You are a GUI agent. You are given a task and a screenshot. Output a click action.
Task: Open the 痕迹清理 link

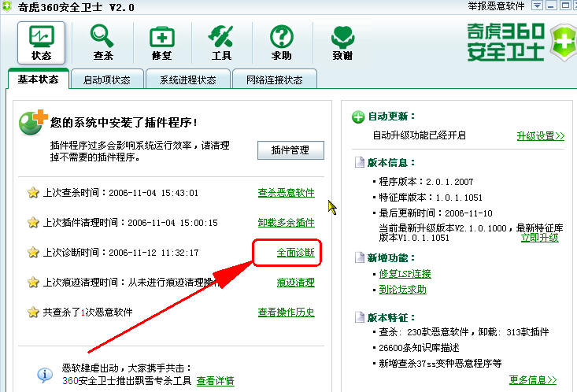295,283
